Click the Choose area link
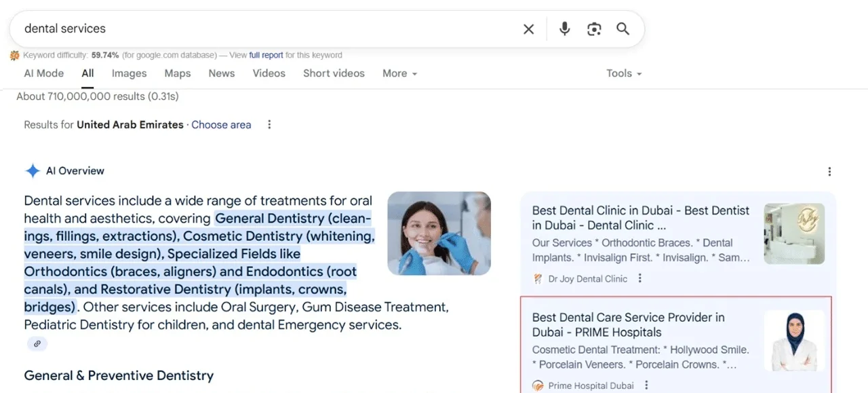The image size is (868, 393). click(221, 125)
